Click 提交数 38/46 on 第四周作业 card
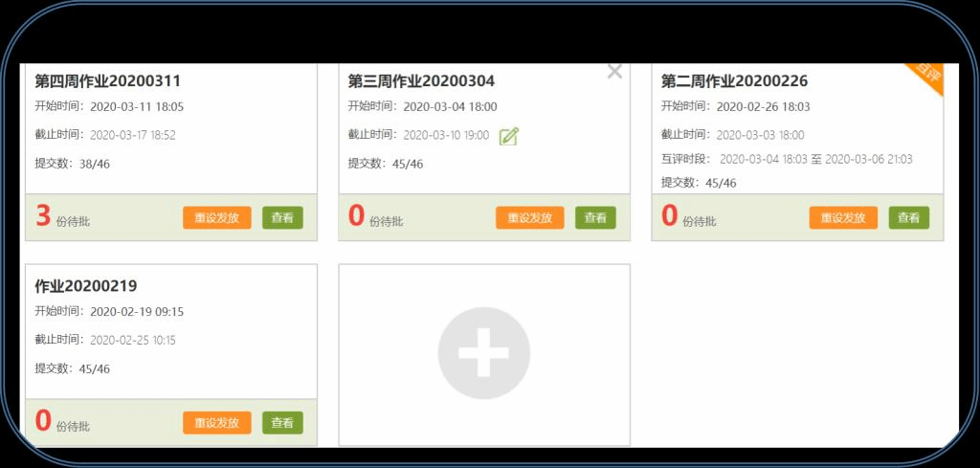 [73, 164]
